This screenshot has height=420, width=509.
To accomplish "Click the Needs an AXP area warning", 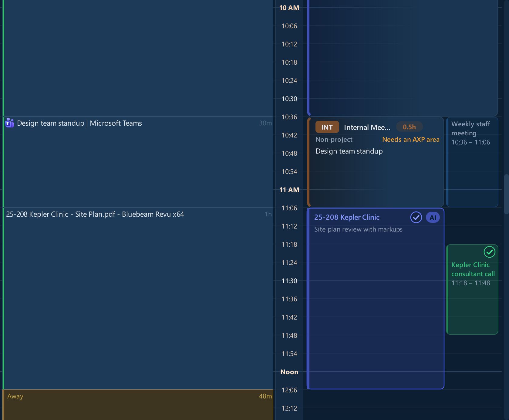I will [x=411, y=140].
